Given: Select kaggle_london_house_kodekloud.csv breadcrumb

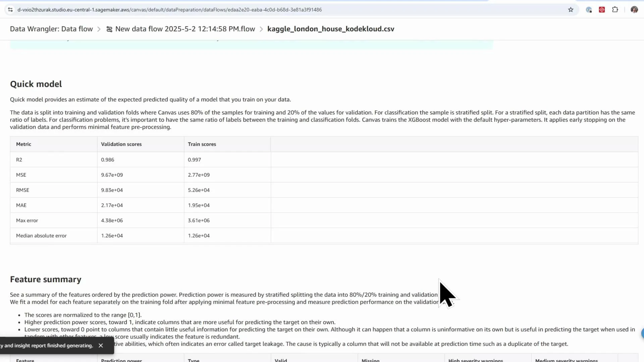Looking at the screenshot, I should coord(330,29).
